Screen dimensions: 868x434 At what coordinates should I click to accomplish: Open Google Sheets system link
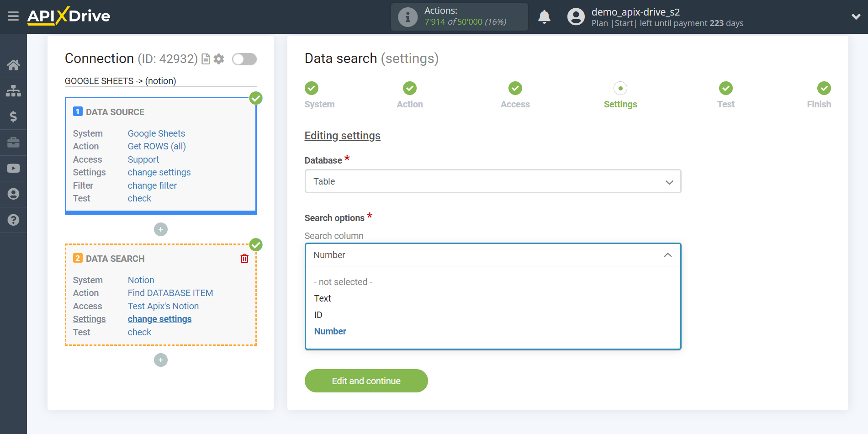pyautogui.click(x=156, y=133)
